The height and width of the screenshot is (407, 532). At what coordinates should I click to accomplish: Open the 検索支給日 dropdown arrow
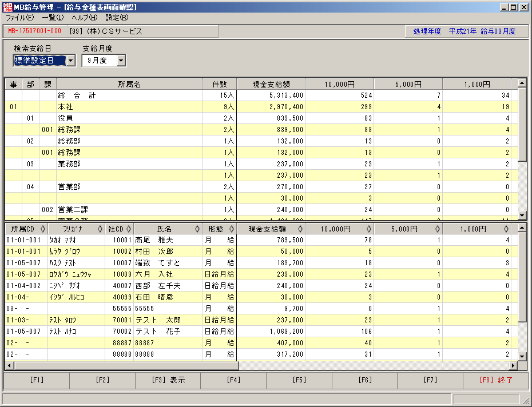70,61
